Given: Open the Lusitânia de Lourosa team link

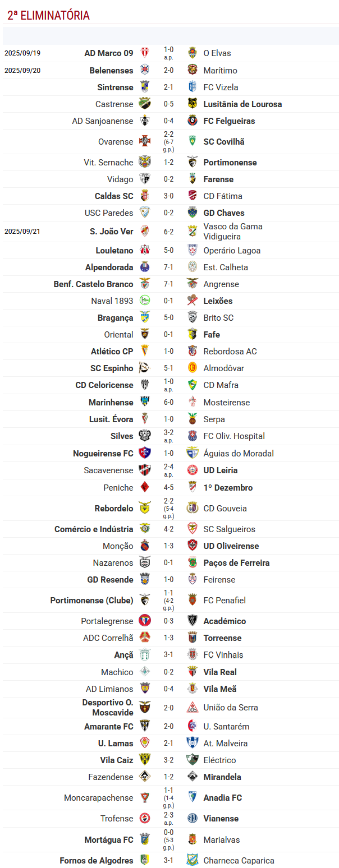Looking at the screenshot, I should pos(242,104).
